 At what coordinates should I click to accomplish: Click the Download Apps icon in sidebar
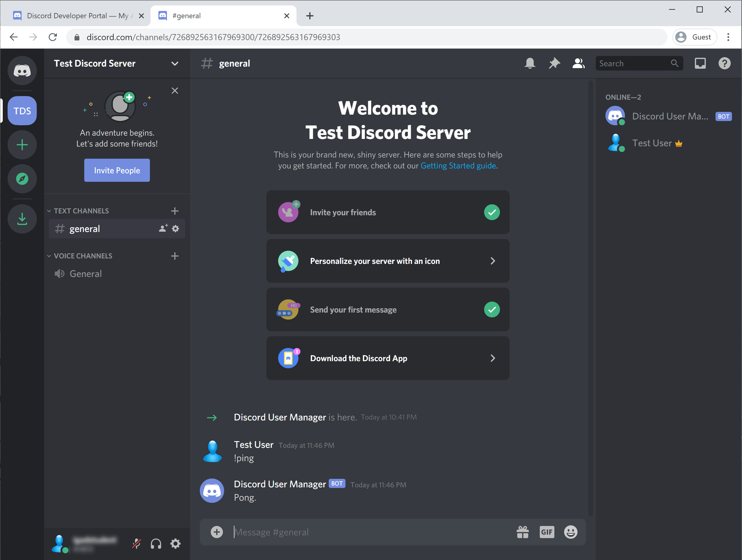[x=22, y=219]
